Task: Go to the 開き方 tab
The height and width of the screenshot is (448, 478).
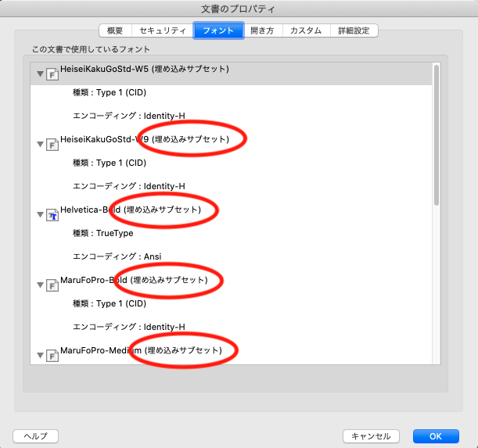Action: (263, 30)
